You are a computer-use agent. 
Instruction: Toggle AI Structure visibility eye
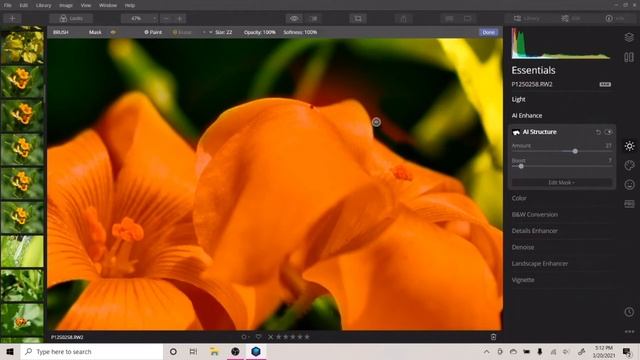point(609,132)
